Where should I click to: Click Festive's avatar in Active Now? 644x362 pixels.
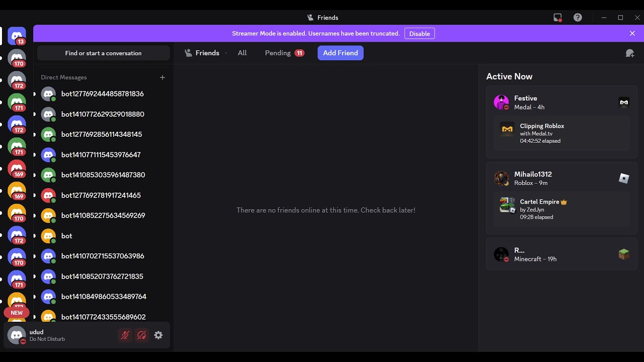pos(501,103)
